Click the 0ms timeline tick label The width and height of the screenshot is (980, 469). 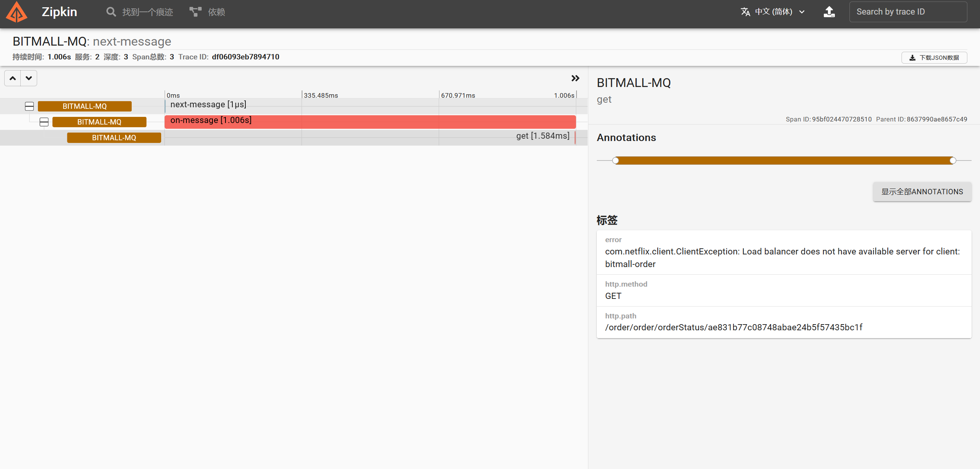(x=173, y=95)
